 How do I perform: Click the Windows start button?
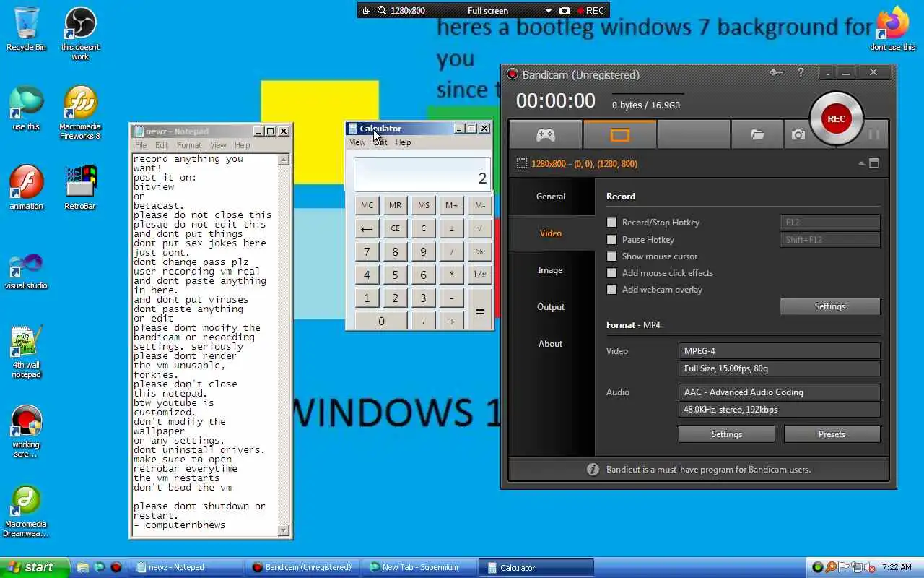tap(35, 567)
